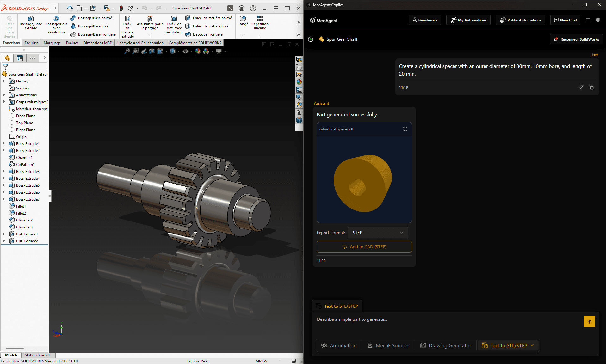Viewport: 606px width, 364px height.
Task: Click the send arrow button in chat
Action: [589, 322]
